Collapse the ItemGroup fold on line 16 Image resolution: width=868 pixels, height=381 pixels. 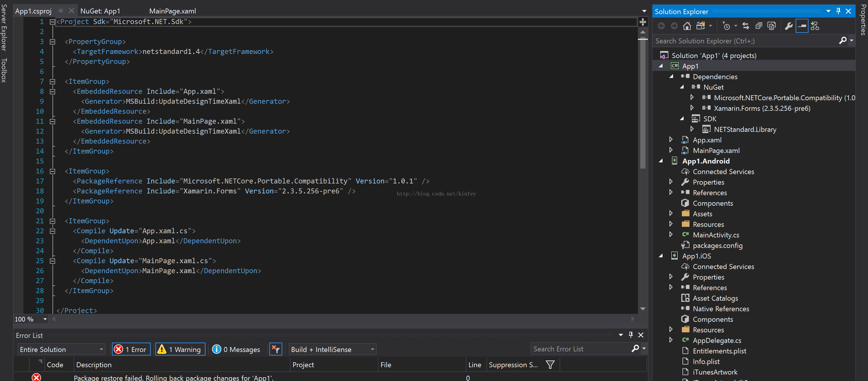pos(52,171)
